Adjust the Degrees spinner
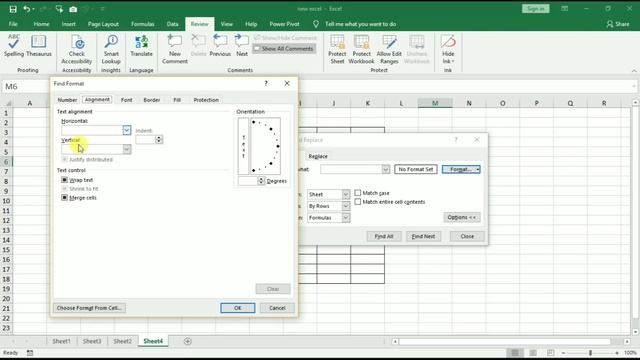 pyautogui.click(x=261, y=181)
